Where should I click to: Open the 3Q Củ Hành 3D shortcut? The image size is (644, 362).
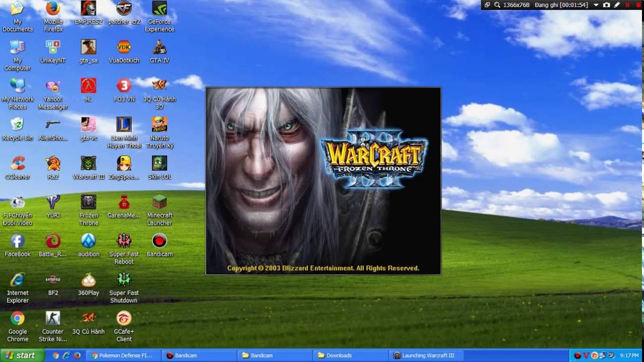coord(159,94)
